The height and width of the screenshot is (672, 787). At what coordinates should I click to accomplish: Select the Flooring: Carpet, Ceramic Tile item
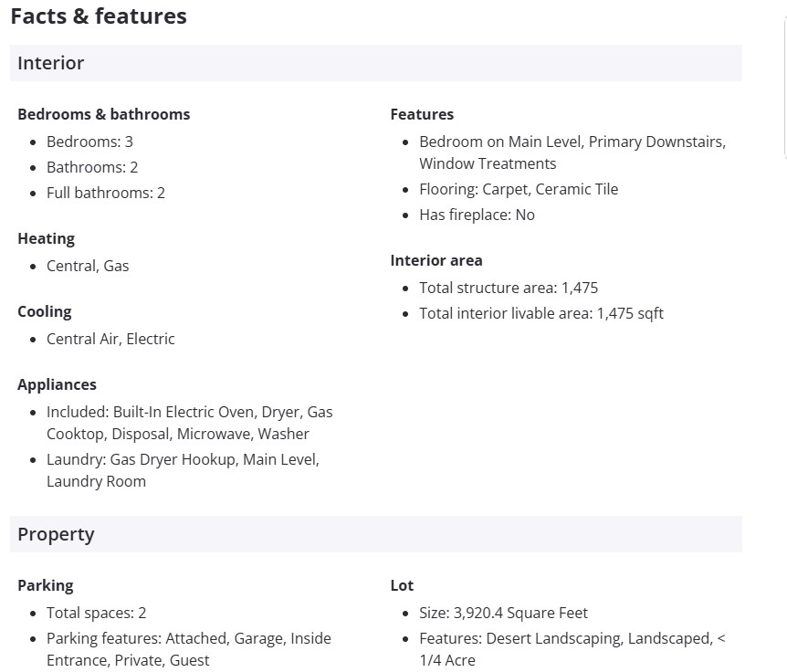(518, 189)
